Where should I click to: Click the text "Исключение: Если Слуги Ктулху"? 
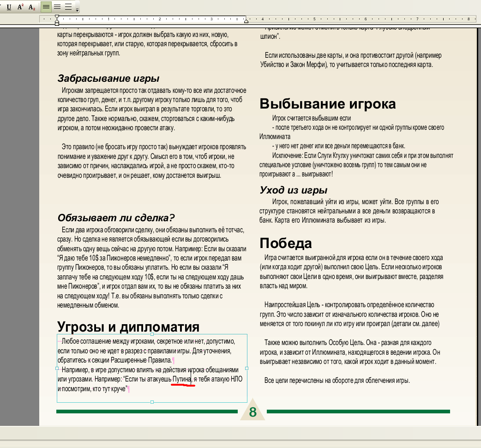(311, 156)
